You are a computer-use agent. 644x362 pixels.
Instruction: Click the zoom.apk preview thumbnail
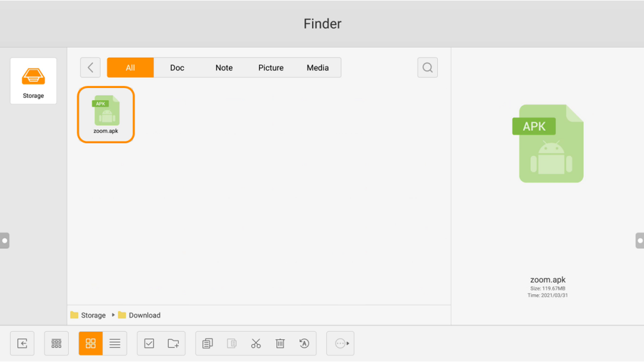click(x=550, y=143)
